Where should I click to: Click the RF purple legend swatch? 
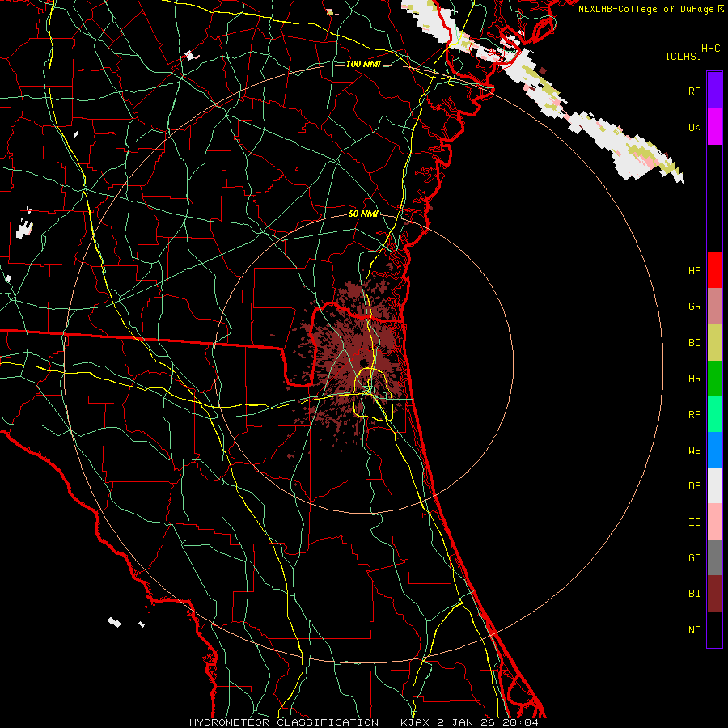click(x=714, y=91)
